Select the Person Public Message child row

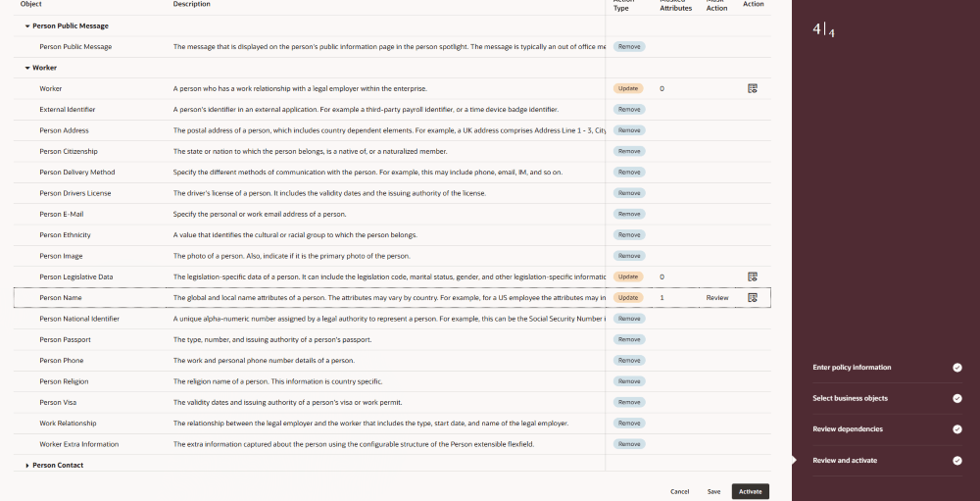click(392, 47)
